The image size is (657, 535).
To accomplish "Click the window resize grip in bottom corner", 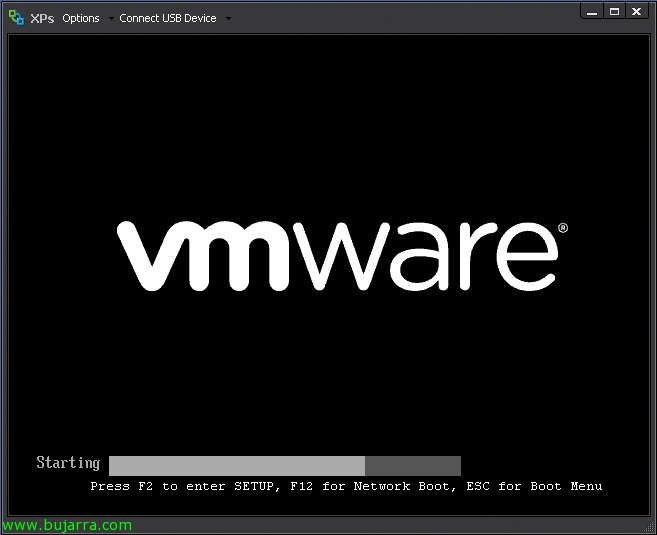I will pos(649,527).
